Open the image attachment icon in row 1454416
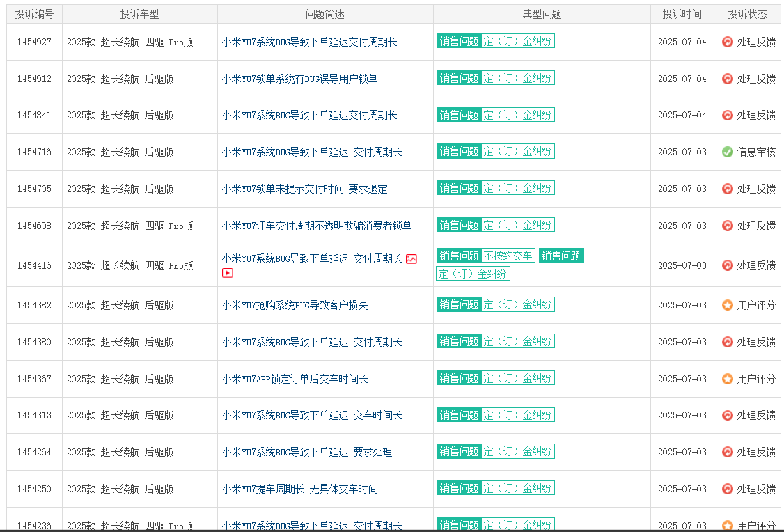Screen dimensions: 784x532 pos(411,259)
